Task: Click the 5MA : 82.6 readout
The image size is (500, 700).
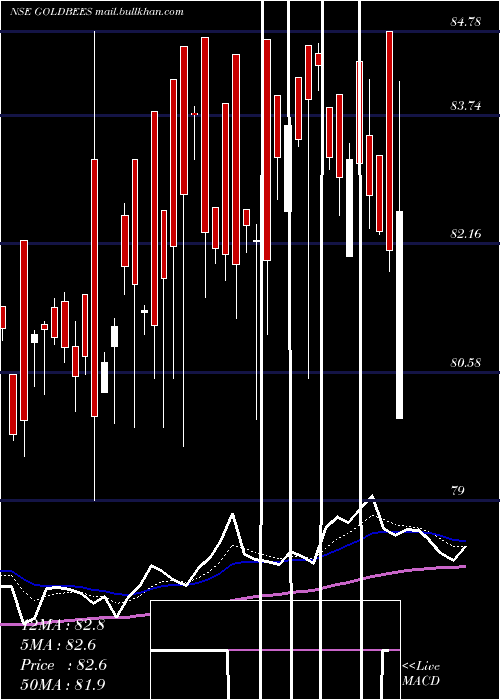Action: pos(58,645)
